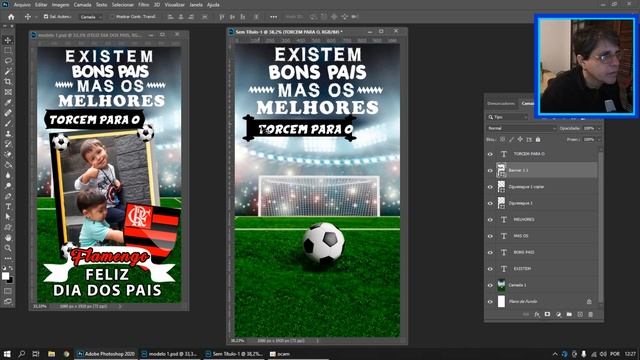Select the Crop tool
The image size is (640, 360).
tap(8, 82)
